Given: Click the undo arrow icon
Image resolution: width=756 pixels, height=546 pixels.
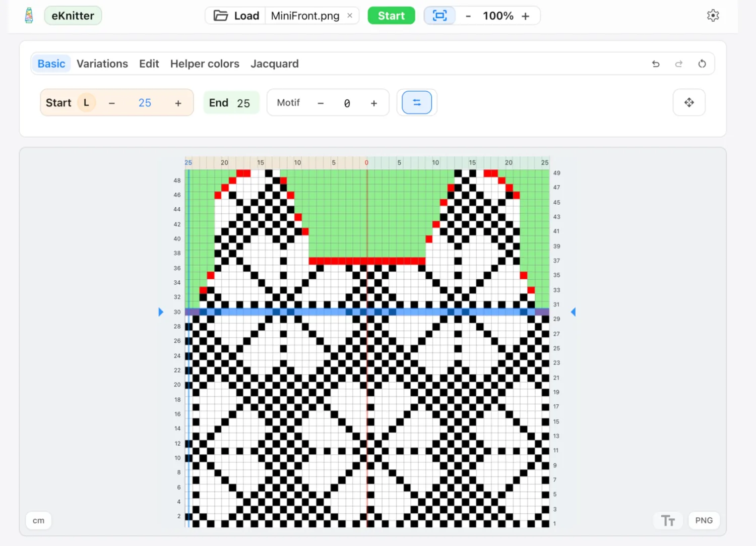Looking at the screenshot, I should click(656, 64).
